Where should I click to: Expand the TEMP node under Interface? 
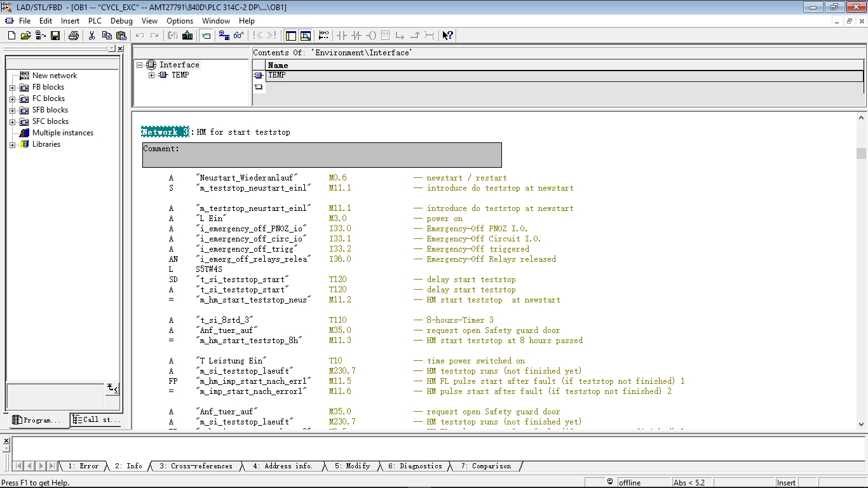151,75
